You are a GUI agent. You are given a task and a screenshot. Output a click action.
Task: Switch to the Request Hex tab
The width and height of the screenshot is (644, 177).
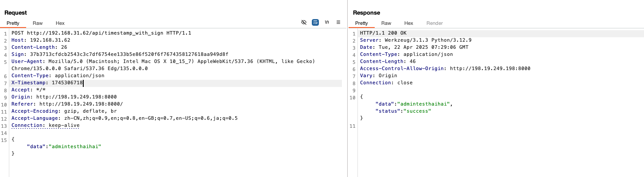tap(60, 23)
